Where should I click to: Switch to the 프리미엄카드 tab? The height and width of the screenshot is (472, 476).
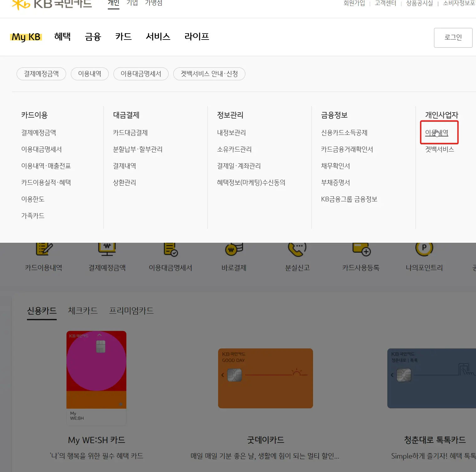[x=131, y=311]
